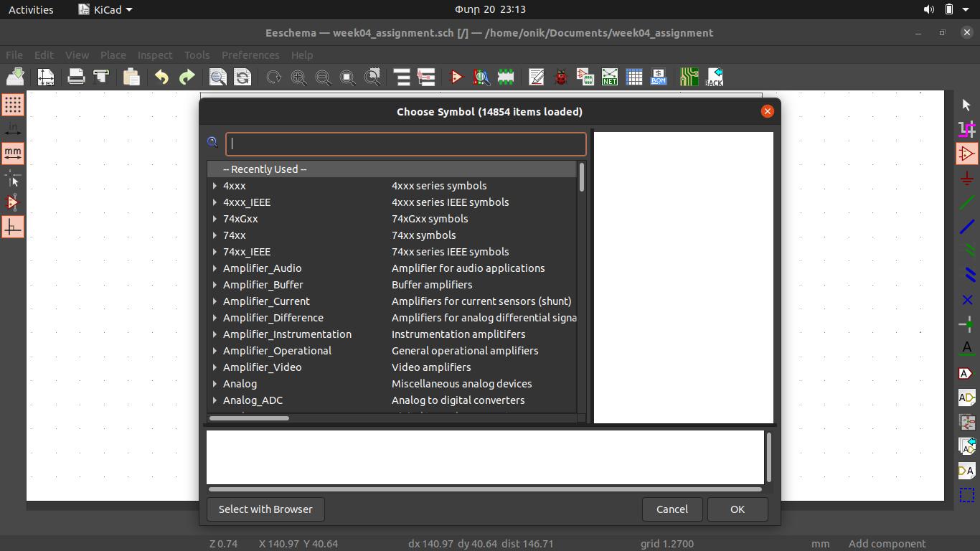The width and height of the screenshot is (980, 551).
Task: Open the KiCad application menu dropdown
Action: (105, 9)
